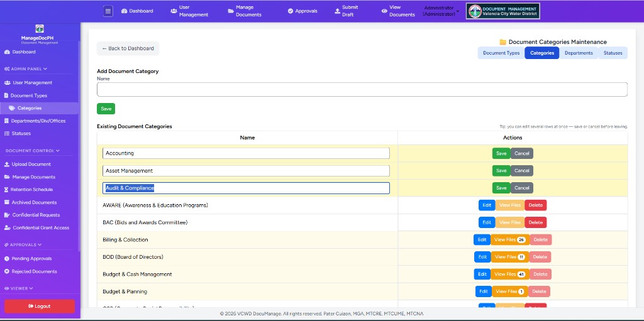Click the sidebar Pending Approvals clock icon

point(6,259)
